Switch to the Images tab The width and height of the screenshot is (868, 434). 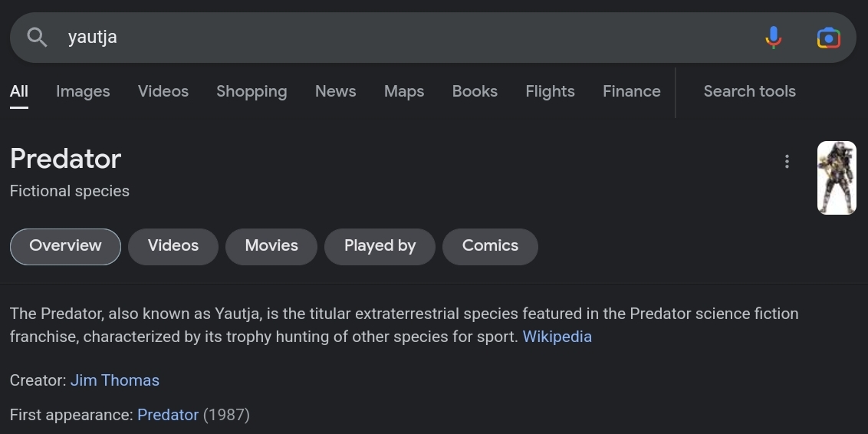coord(83,91)
